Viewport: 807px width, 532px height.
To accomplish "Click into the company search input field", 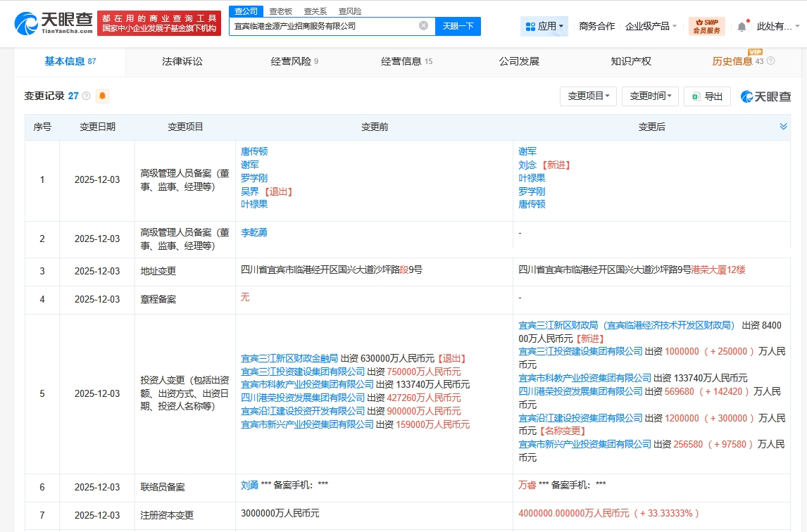I will click(x=324, y=26).
